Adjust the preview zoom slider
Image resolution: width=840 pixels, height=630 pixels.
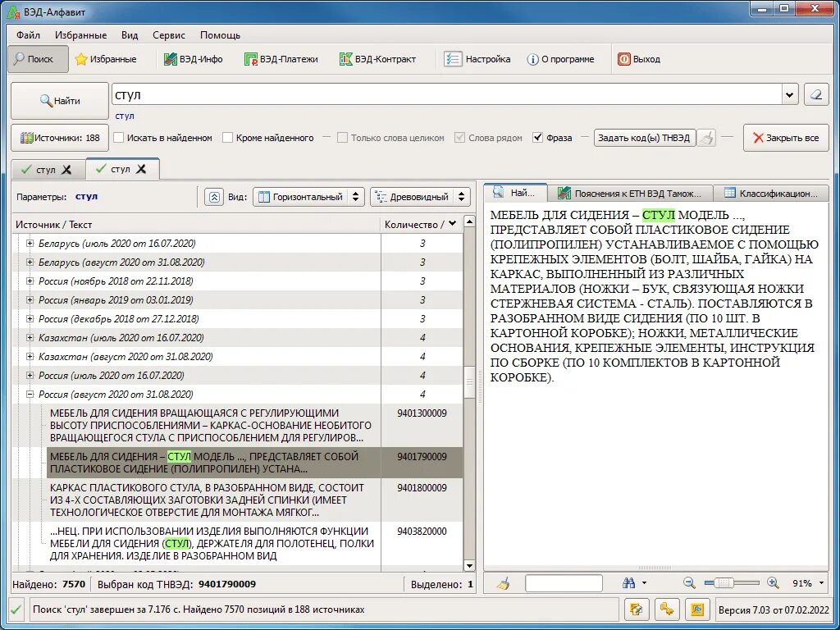(x=724, y=583)
